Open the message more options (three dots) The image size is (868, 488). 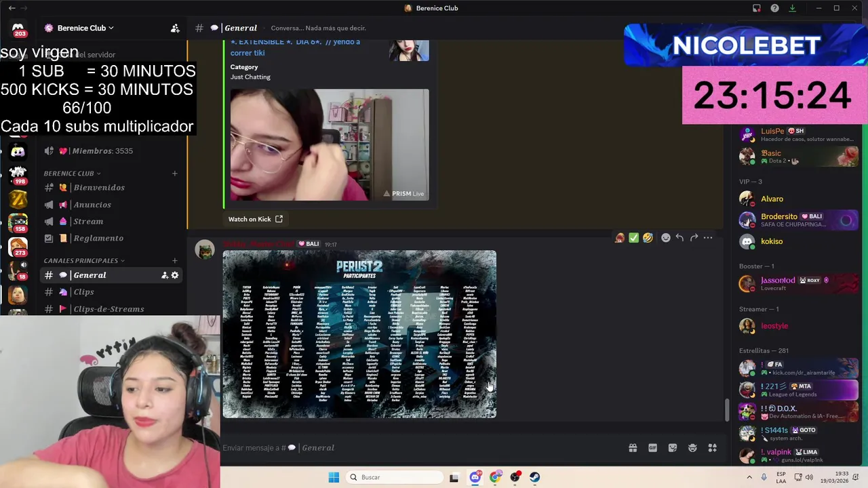click(708, 238)
